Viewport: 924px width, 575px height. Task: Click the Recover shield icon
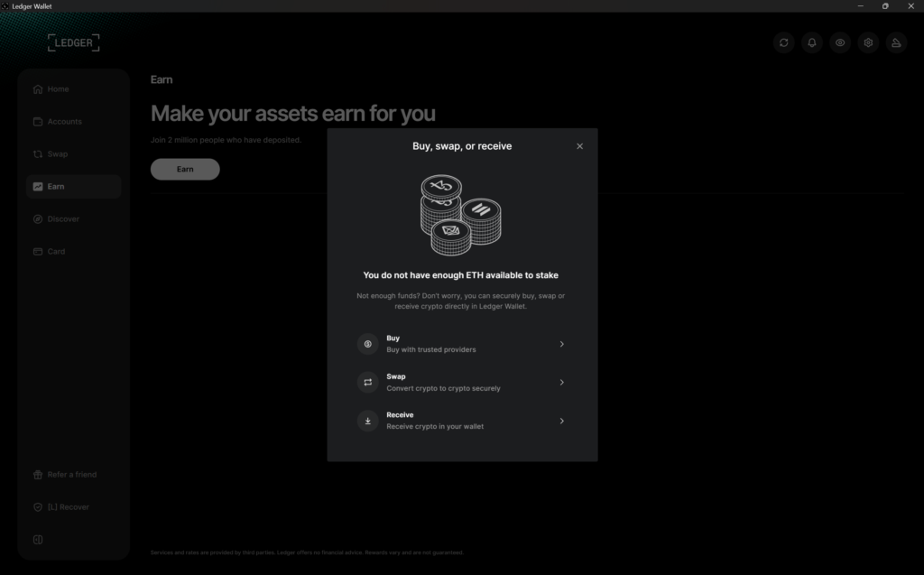point(38,507)
